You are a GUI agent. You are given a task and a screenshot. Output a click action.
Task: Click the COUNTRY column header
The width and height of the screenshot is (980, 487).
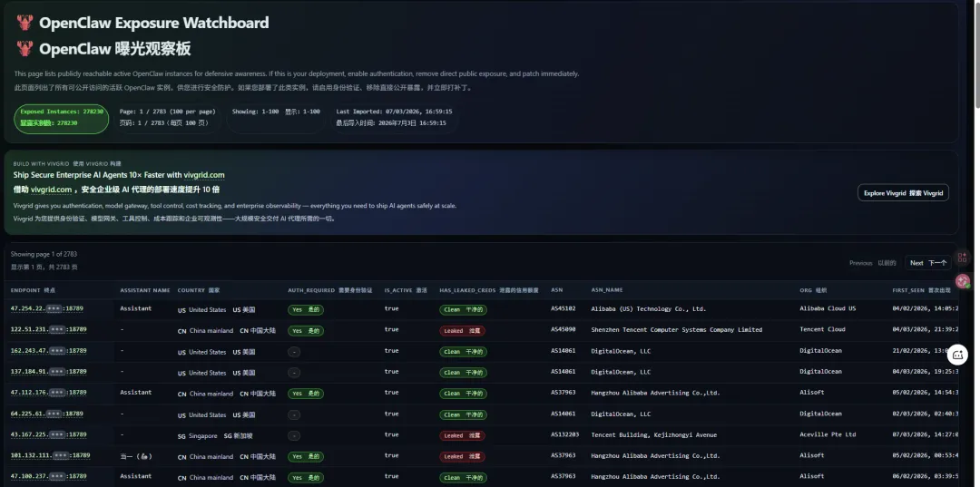(x=199, y=290)
